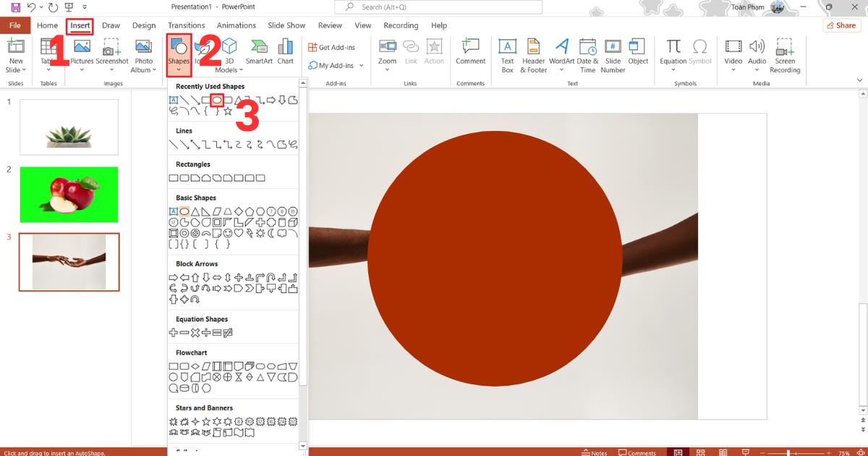Pick the Left Arrow block arrow

pos(184,277)
